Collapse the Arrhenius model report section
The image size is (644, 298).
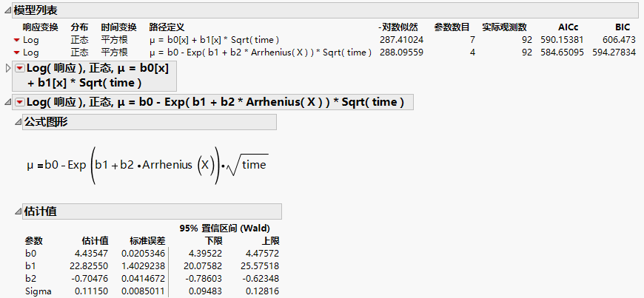click(x=8, y=102)
